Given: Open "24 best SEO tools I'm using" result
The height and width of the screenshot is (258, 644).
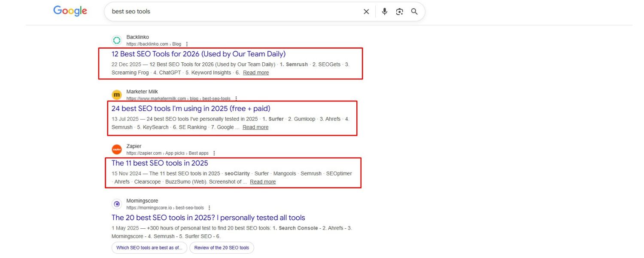Looking at the screenshot, I should [191, 108].
